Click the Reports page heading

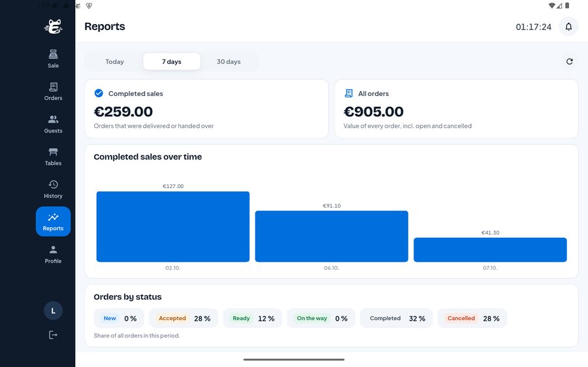click(x=105, y=27)
